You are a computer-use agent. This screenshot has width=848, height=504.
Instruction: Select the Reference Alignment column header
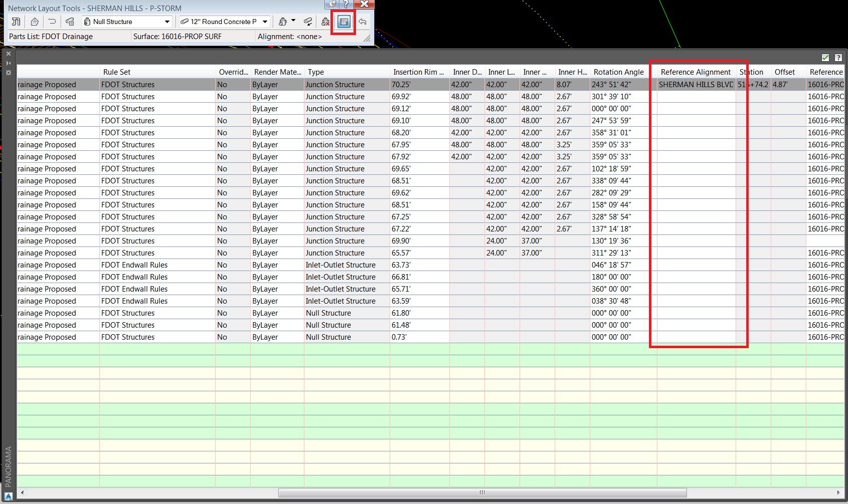696,72
